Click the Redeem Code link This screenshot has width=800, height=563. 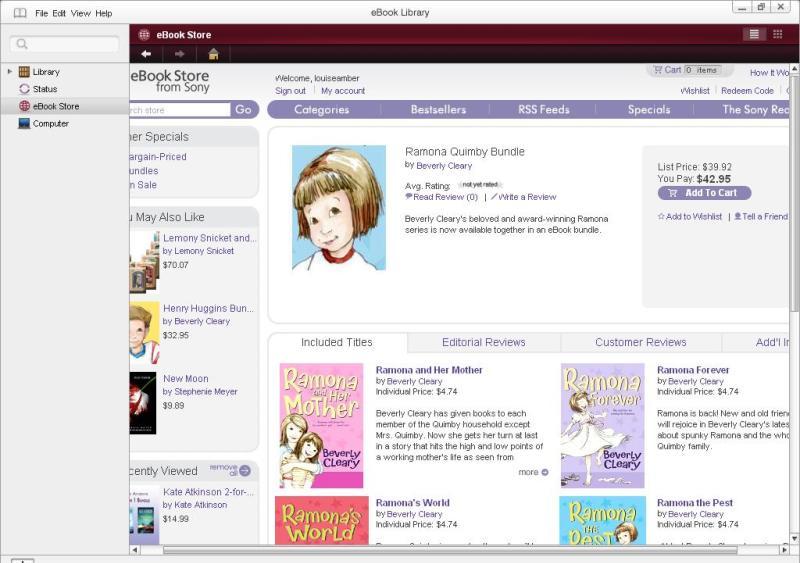click(x=747, y=91)
